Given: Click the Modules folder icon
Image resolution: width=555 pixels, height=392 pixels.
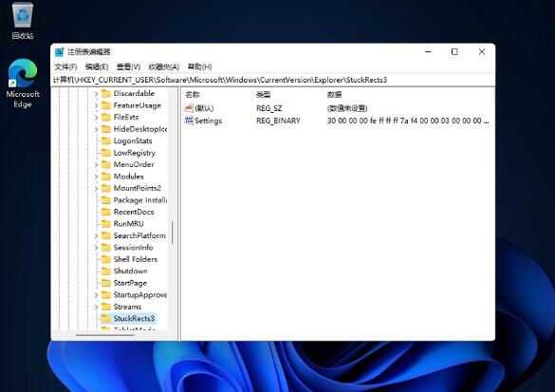Looking at the screenshot, I should coord(106,177).
